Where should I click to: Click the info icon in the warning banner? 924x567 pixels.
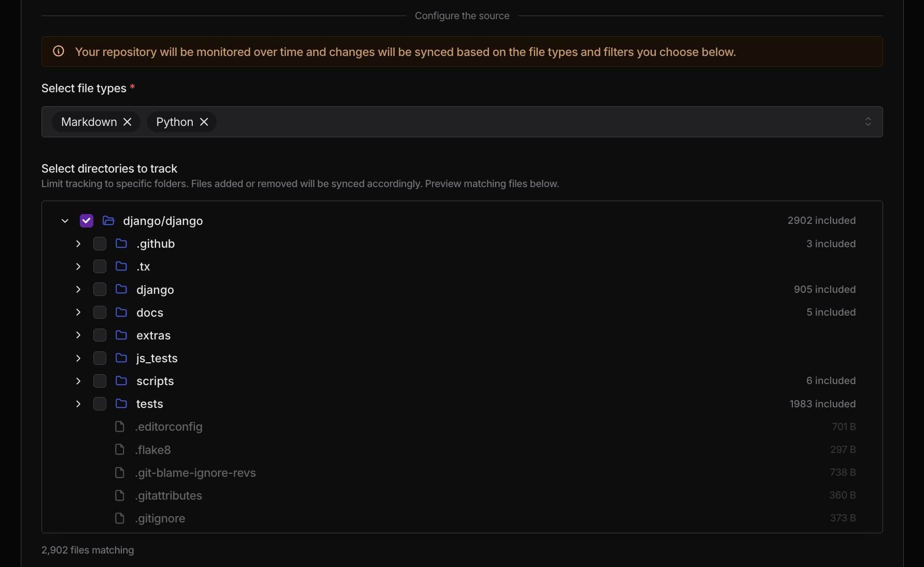click(58, 51)
